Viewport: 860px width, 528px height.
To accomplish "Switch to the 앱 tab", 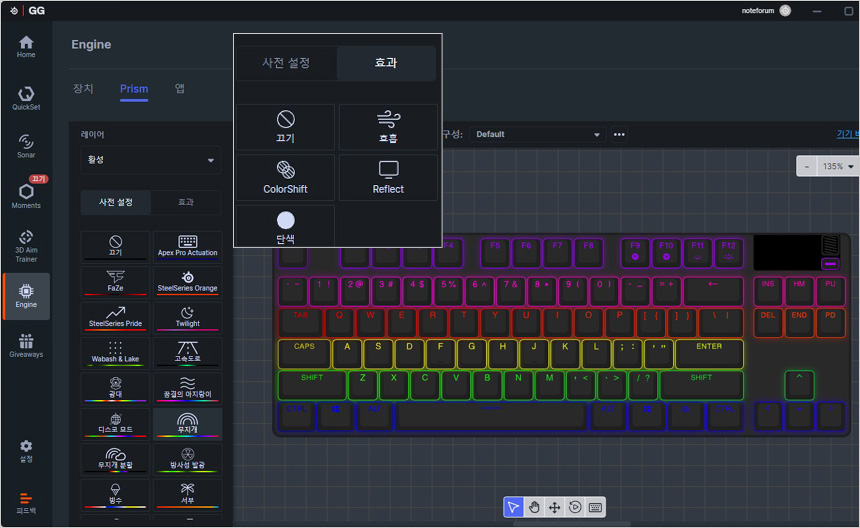I will [x=180, y=89].
